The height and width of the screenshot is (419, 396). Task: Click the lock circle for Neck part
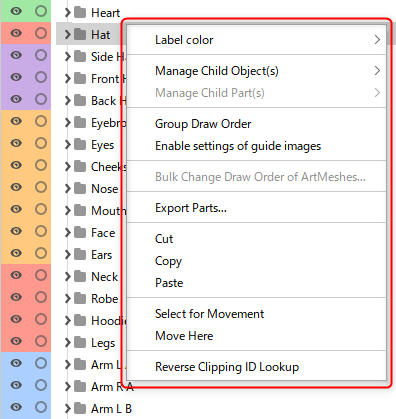click(41, 275)
